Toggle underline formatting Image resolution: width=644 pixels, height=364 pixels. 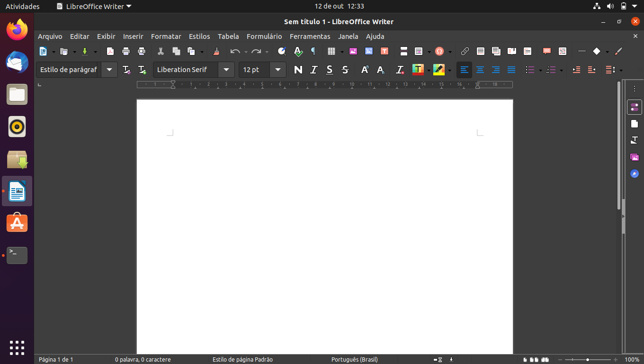coord(330,70)
